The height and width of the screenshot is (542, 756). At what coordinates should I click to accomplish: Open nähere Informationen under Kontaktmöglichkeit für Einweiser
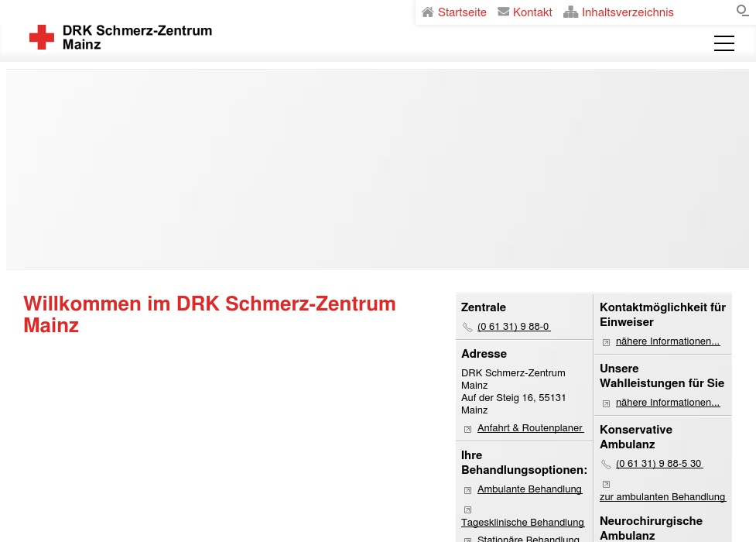click(x=667, y=341)
